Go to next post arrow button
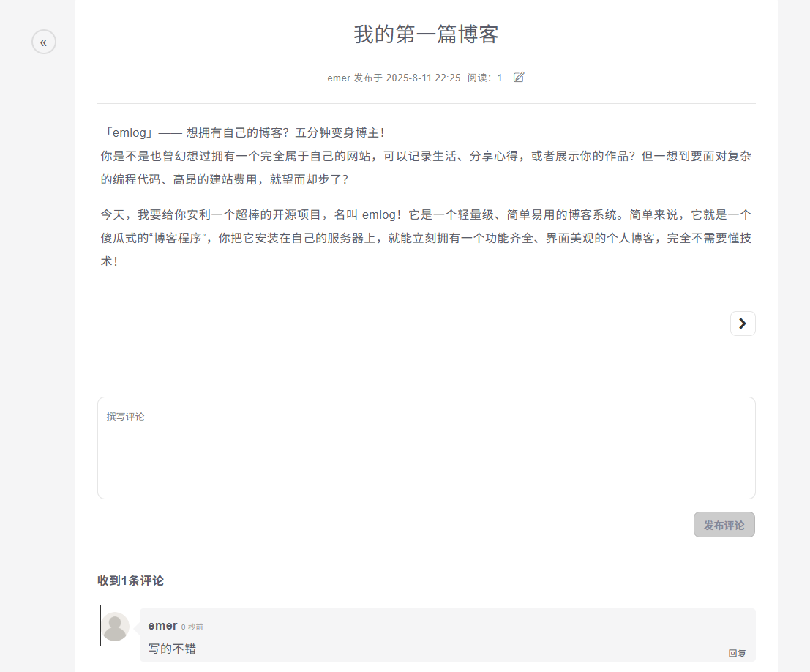Viewport: 810px width, 672px height. pyautogui.click(x=743, y=324)
